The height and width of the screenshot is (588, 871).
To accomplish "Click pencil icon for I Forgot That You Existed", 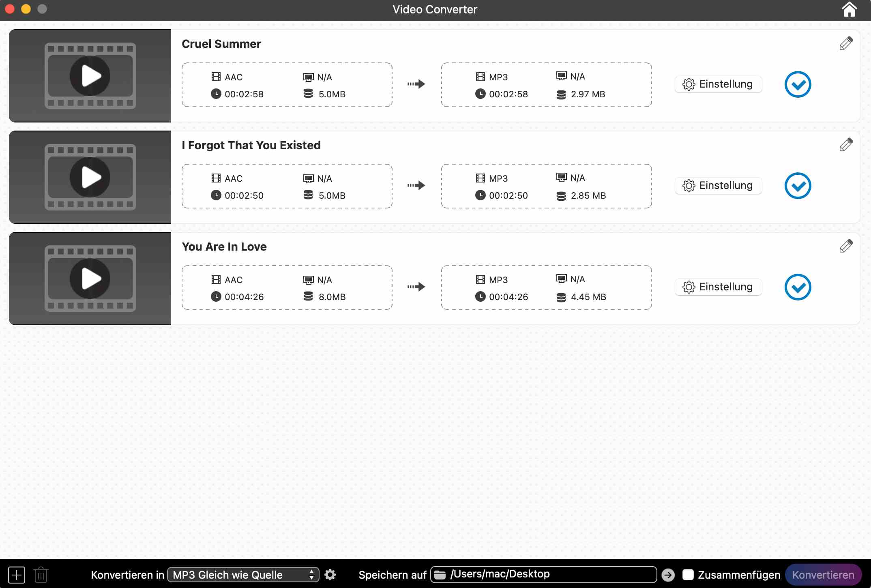I will pos(846,145).
